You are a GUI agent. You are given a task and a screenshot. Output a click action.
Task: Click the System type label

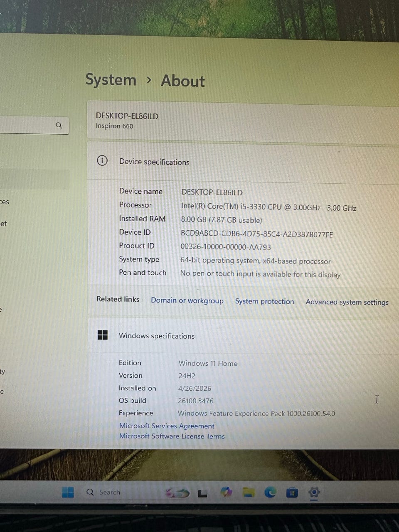click(x=139, y=259)
